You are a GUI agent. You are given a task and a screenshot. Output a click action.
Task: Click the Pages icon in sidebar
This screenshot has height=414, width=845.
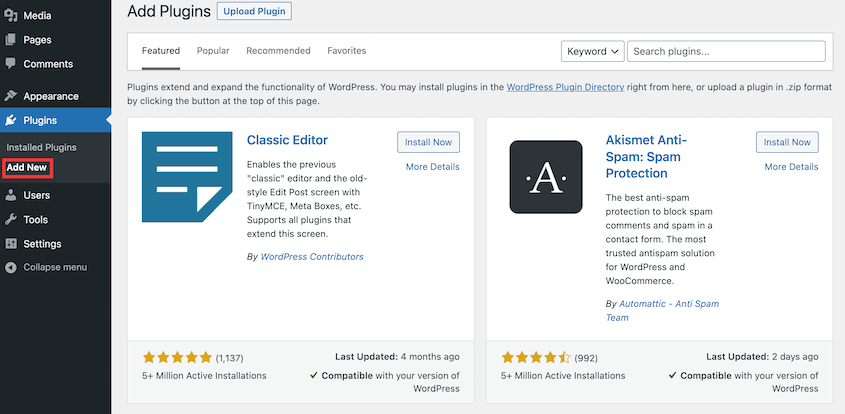(x=11, y=40)
